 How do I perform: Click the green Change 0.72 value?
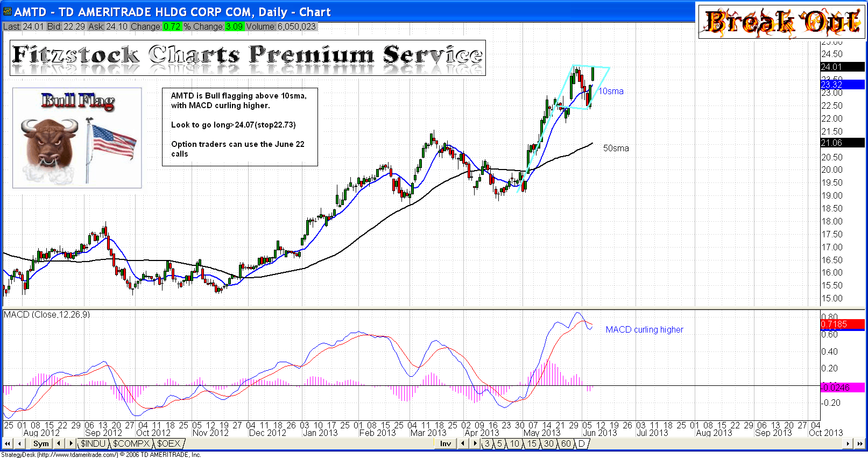172,26
